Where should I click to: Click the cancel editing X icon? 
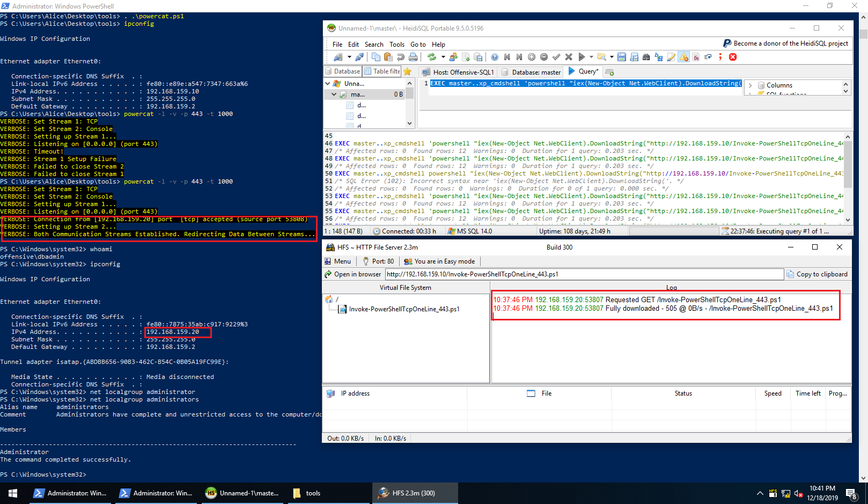(569, 57)
